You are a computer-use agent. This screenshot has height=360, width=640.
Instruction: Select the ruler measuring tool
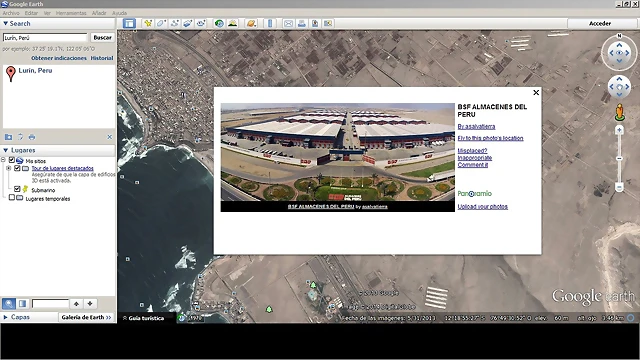[x=270, y=24]
